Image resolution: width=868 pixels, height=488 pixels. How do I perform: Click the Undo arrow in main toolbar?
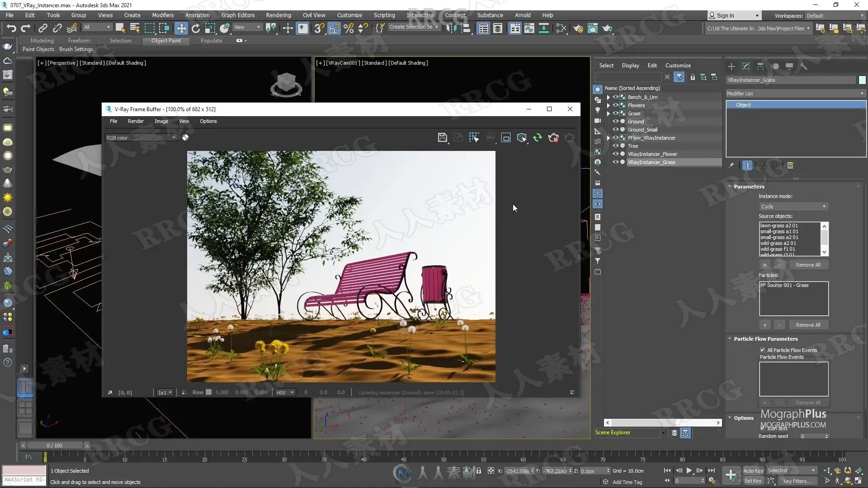[11, 28]
